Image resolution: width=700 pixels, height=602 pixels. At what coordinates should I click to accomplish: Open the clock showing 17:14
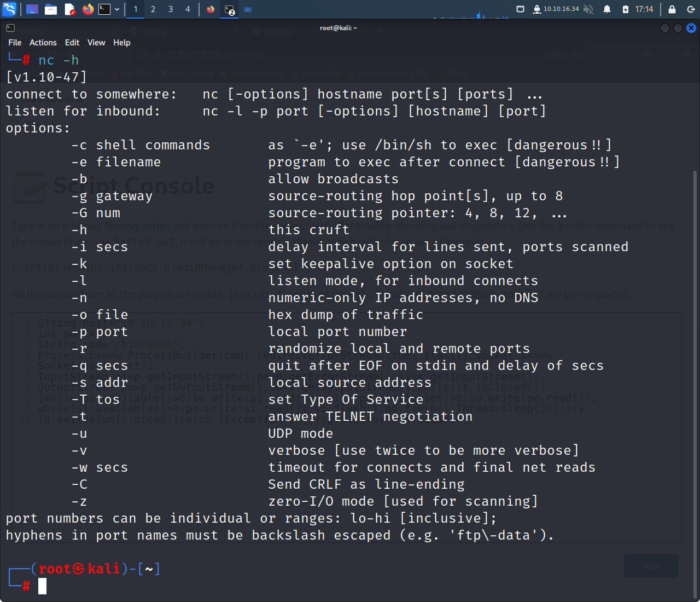coord(644,9)
